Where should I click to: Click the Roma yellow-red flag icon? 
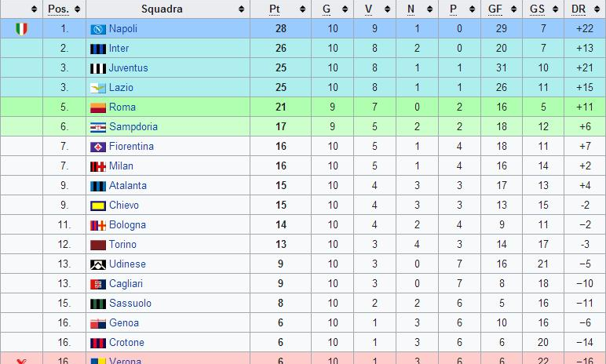98,107
